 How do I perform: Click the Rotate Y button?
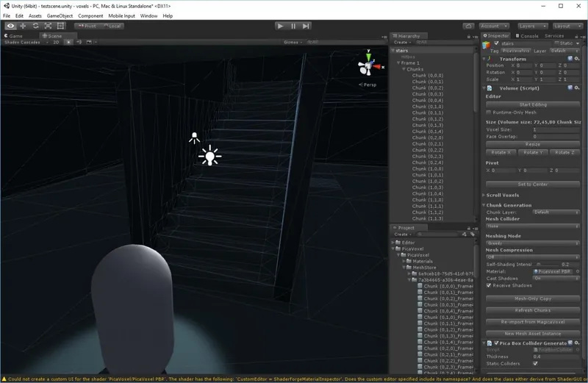coord(533,152)
